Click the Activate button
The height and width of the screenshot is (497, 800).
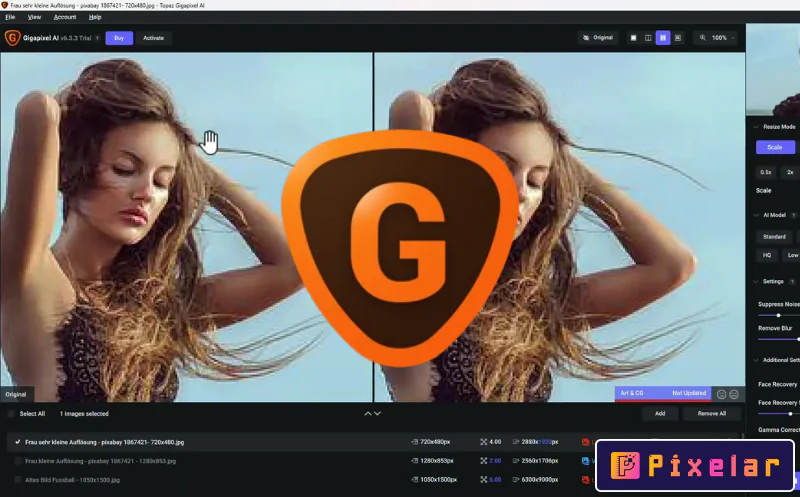154,38
